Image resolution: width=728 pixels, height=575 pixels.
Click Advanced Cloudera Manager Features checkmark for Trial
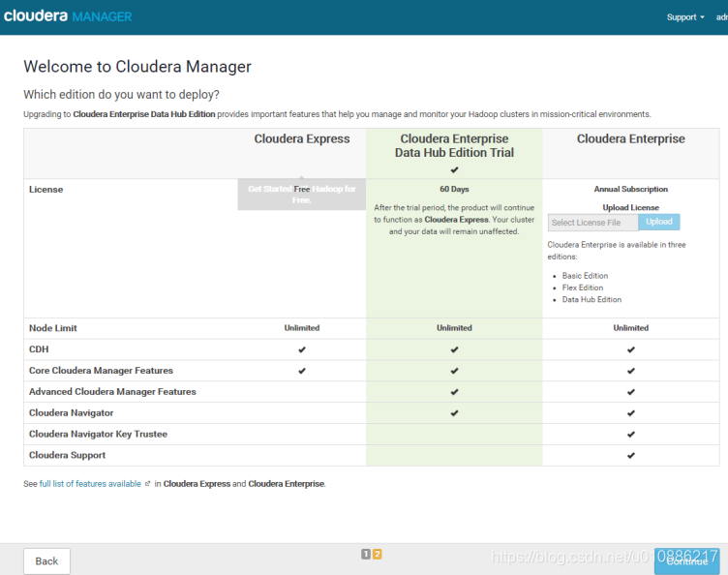tap(454, 392)
